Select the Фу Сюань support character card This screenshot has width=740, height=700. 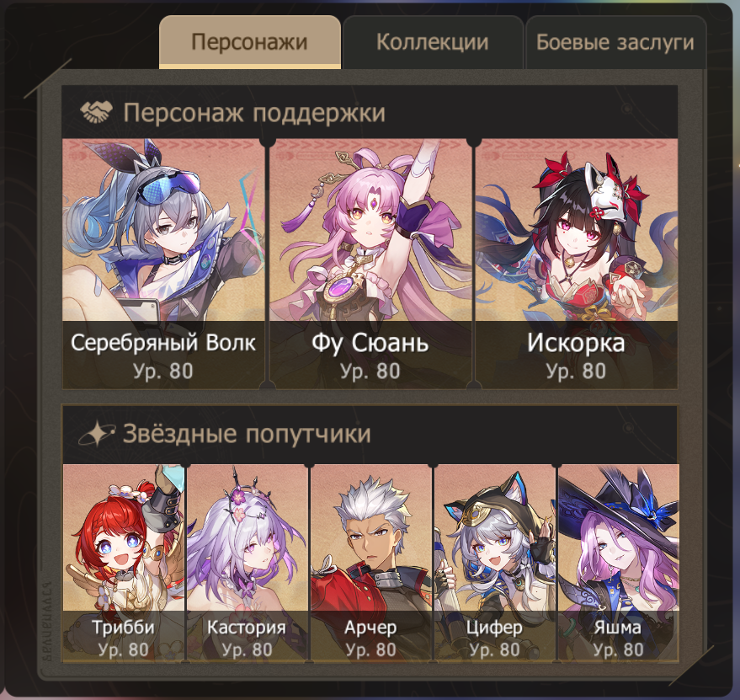370,264
